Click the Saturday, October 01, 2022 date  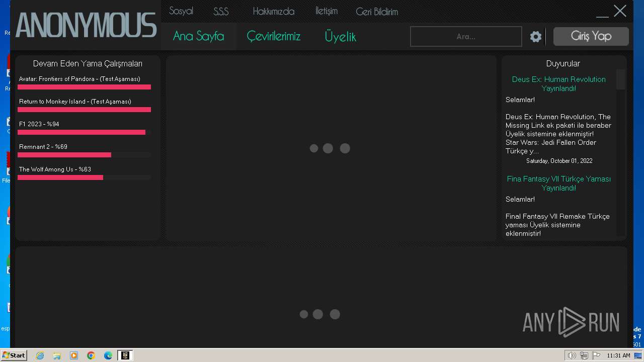coord(559,161)
